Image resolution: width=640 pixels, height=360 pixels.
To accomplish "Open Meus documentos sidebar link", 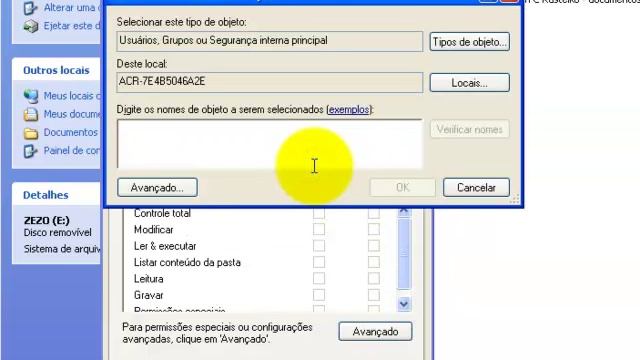I will coord(72,114).
